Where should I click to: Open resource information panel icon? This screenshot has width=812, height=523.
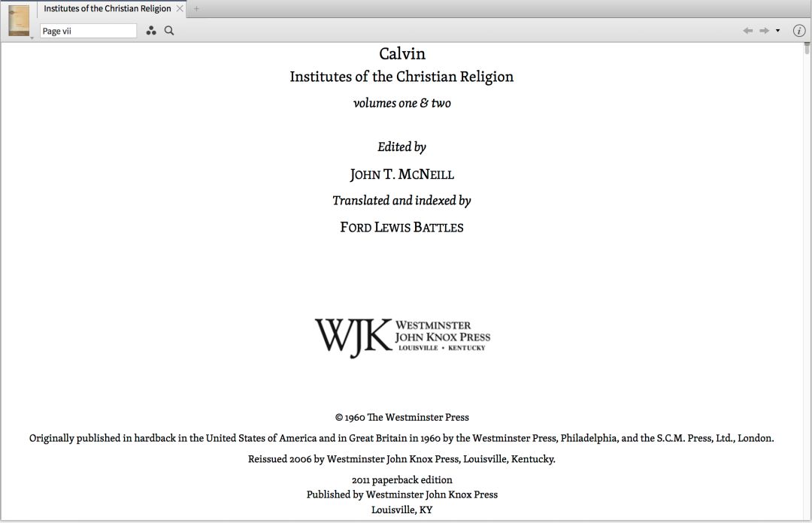(799, 31)
